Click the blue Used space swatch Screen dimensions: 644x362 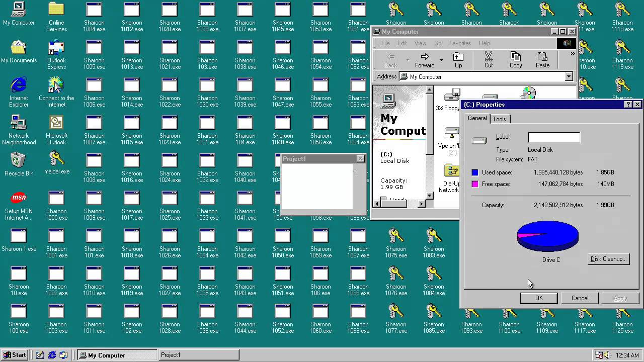(x=474, y=172)
